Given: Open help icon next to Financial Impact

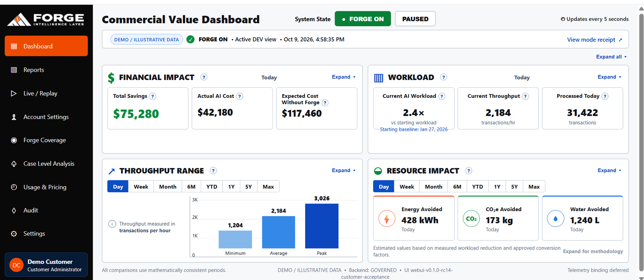Looking at the screenshot, I should (x=204, y=77).
